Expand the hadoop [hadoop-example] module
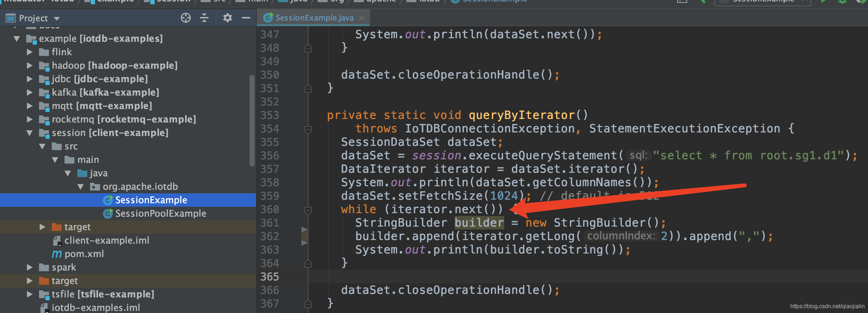868x313 pixels. coord(30,66)
